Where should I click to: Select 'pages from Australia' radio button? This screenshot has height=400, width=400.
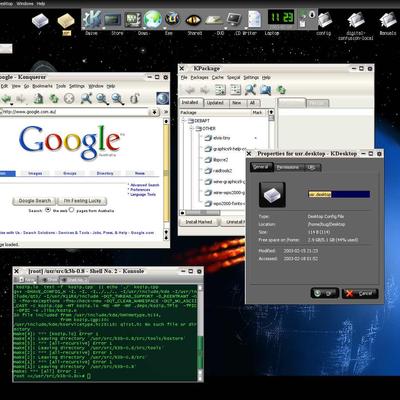[71, 210]
